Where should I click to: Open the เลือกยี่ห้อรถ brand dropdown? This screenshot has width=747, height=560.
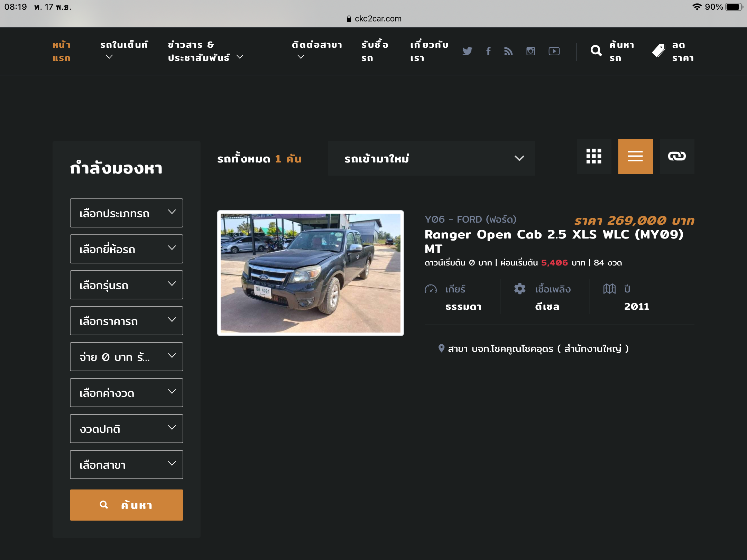126,249
